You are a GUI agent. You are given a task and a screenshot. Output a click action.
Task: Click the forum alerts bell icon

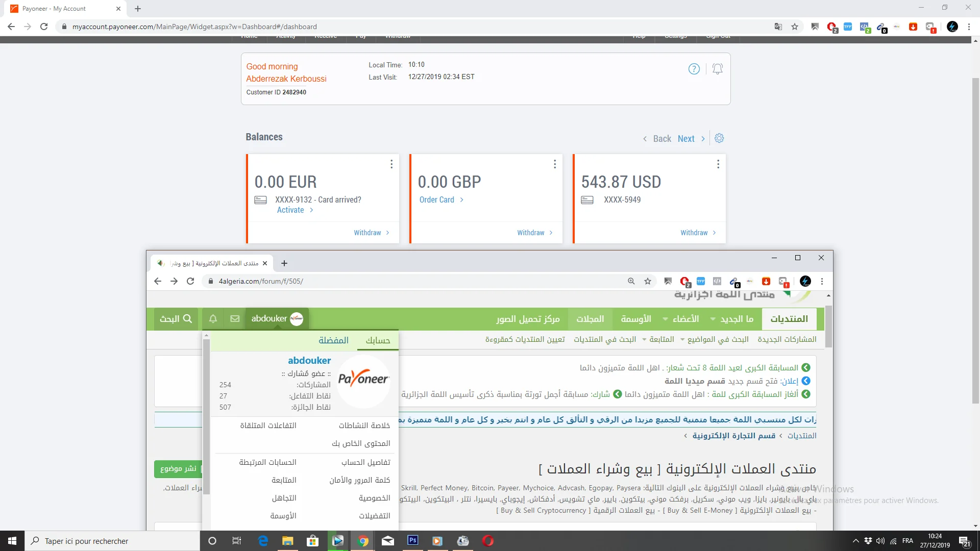point(213,319)
